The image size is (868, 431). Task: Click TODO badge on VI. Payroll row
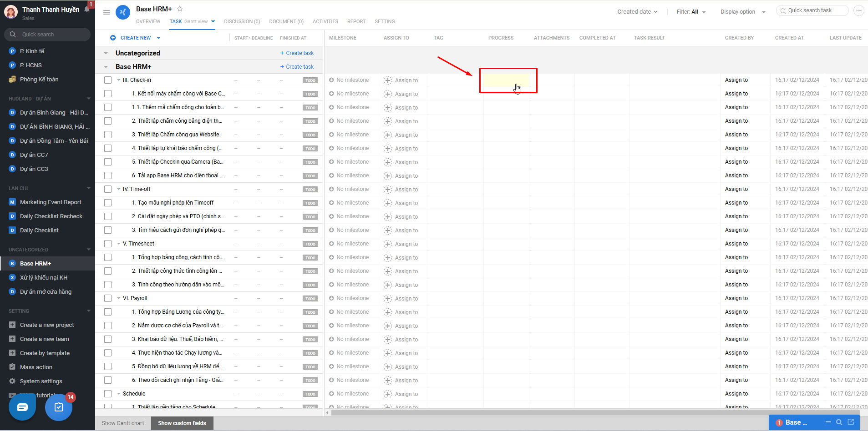pyautogui.click(x=310, y=299)
